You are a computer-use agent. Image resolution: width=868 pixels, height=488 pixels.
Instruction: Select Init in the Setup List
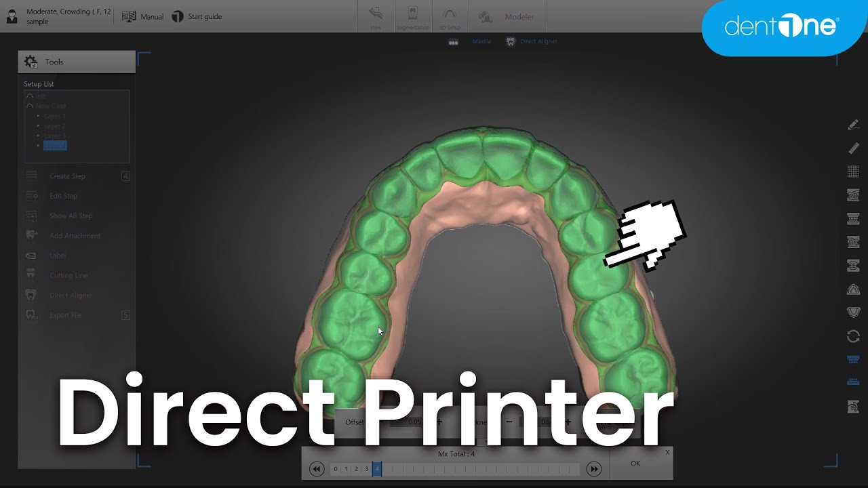41,96
